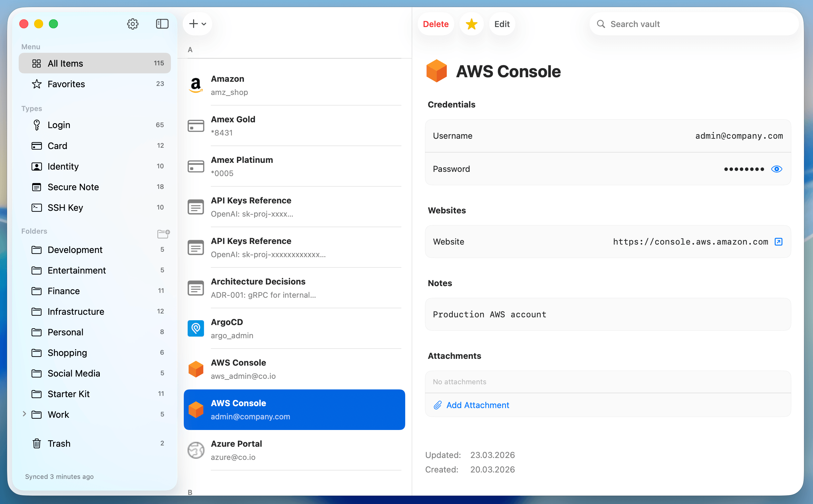This screenshot has height=504, width=813.
Task: Click the Secure Note icon in sidebar
Action: click(37, 187)
